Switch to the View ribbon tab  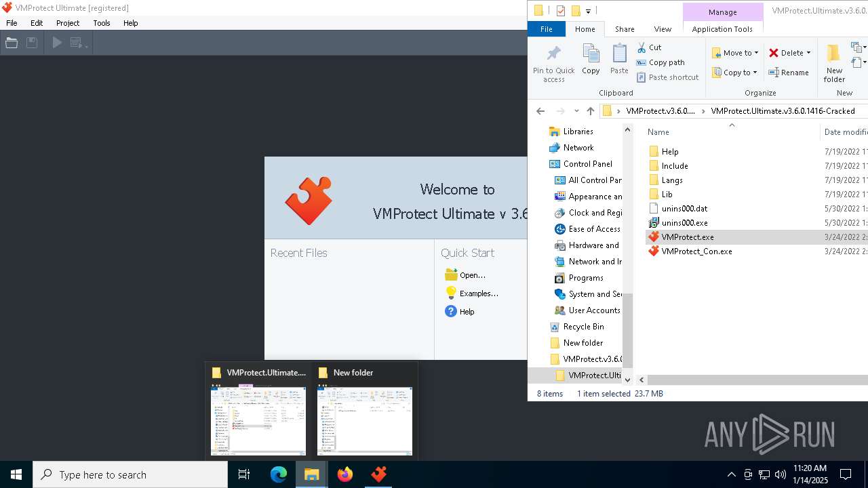663,29
